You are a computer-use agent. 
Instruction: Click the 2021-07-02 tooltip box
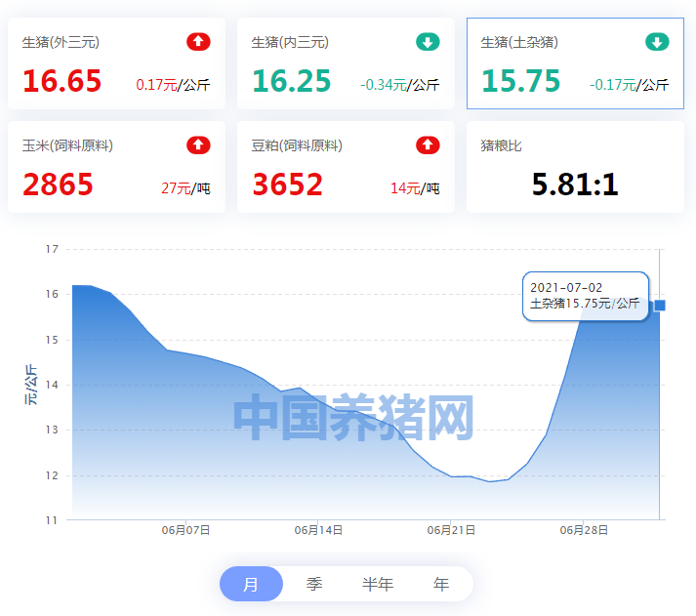[586, 296]
